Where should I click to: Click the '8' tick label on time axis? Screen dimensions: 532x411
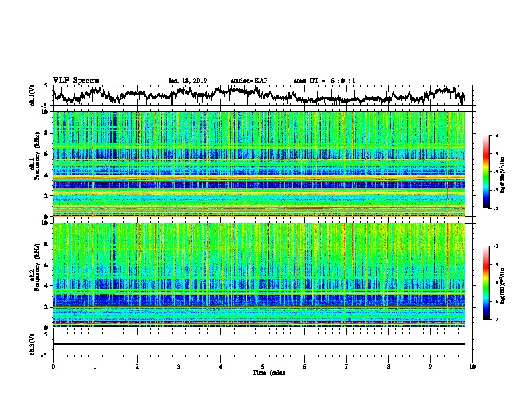388,367
